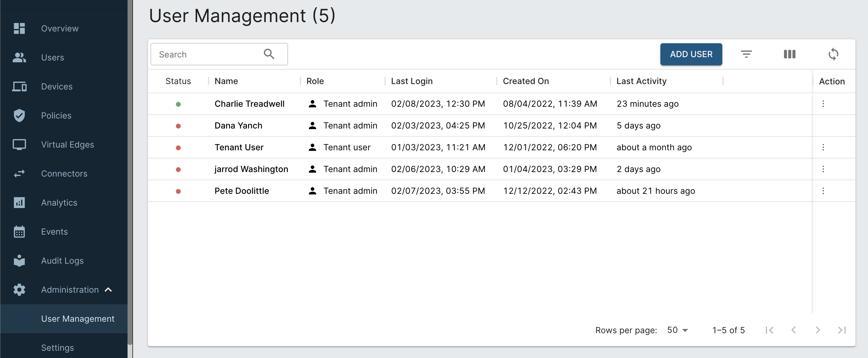Click the sidebar vertical scrollbar
Screen dimensions: 868x358
point(130,168)
